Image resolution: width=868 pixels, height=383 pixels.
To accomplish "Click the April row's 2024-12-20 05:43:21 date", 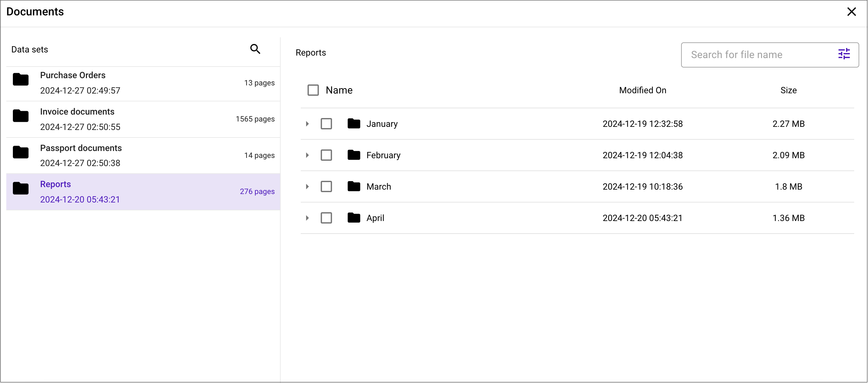I will [x=643, y=218].
